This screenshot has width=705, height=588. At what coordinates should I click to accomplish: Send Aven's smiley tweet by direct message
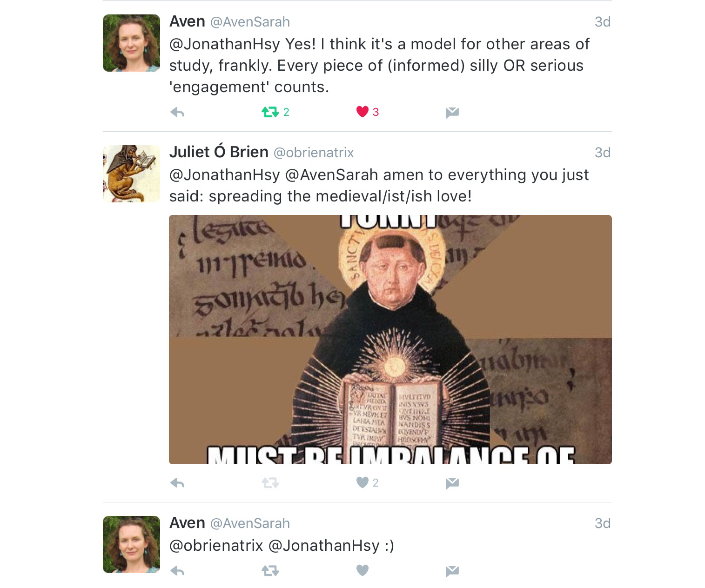click(452, 571)
